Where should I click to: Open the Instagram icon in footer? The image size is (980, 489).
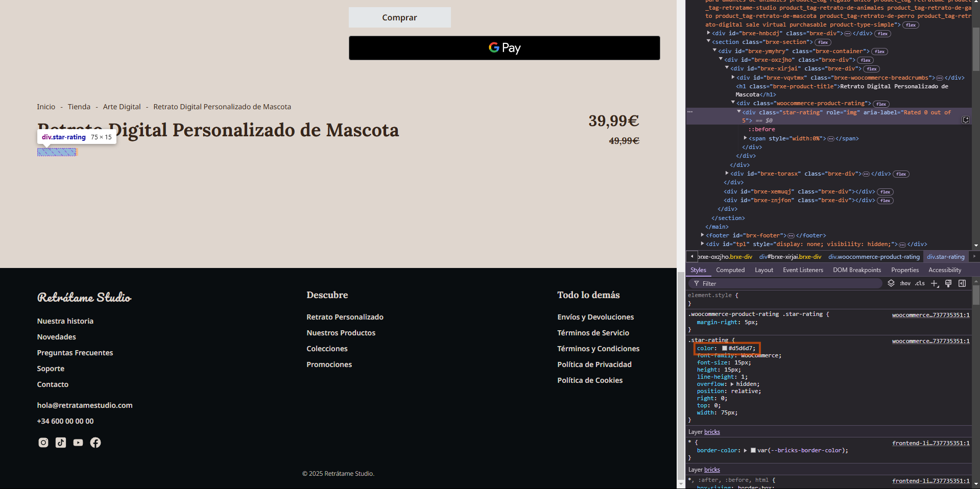click(x=43, y=443)
